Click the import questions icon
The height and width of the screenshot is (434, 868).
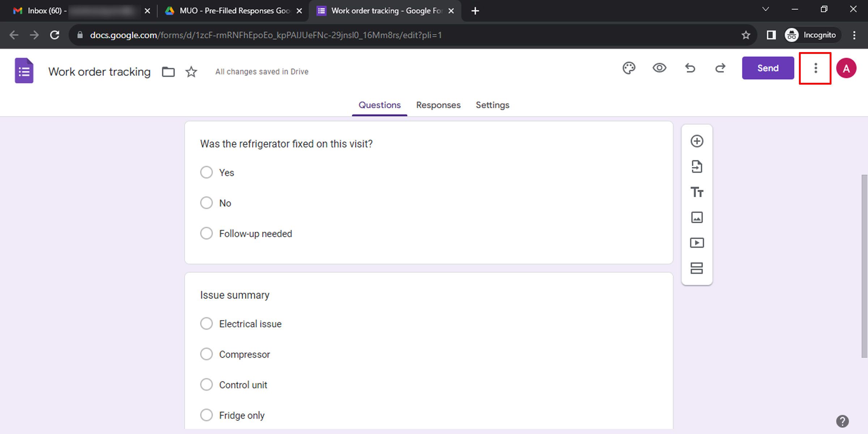697,167
